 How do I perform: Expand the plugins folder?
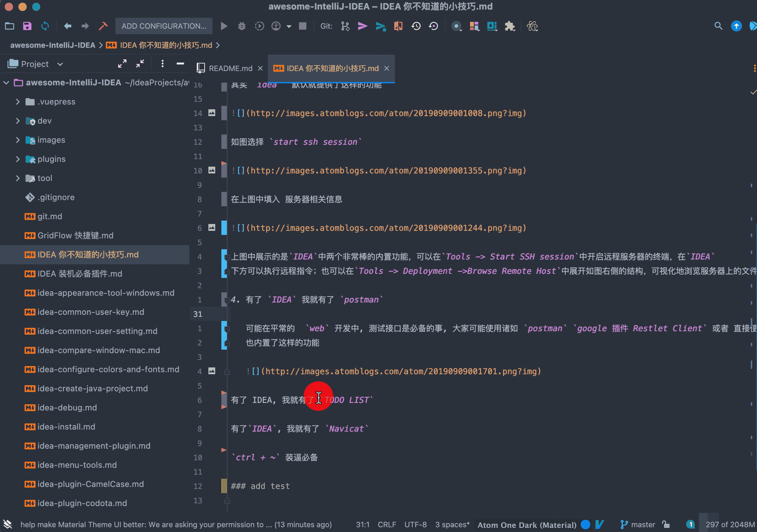click(x=18, y=159)
